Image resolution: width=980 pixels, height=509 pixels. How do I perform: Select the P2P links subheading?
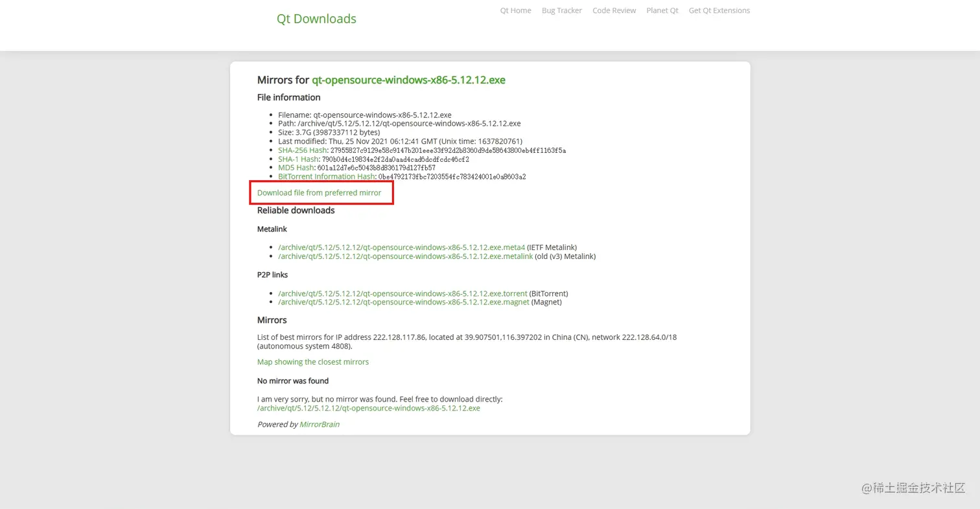272,275
